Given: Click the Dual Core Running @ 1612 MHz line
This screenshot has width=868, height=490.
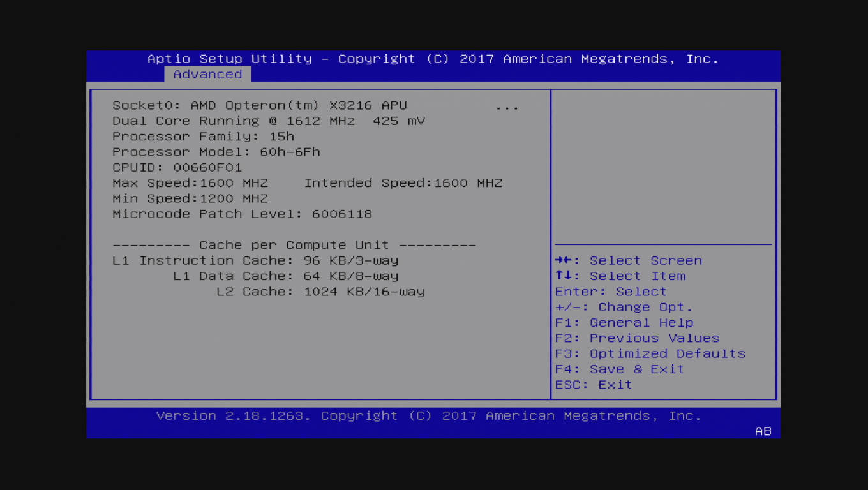Looking at the screenshot, I should (x=269, y=121).
